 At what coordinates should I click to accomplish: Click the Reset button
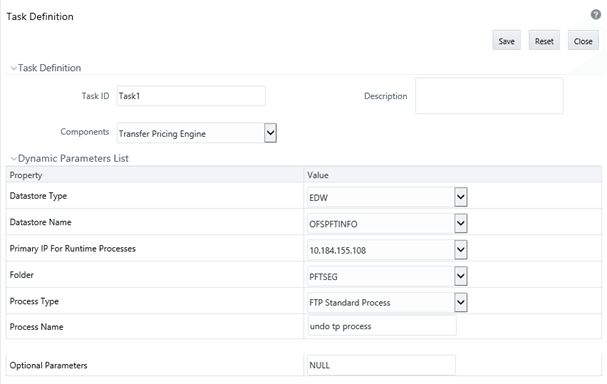(544, 40)
